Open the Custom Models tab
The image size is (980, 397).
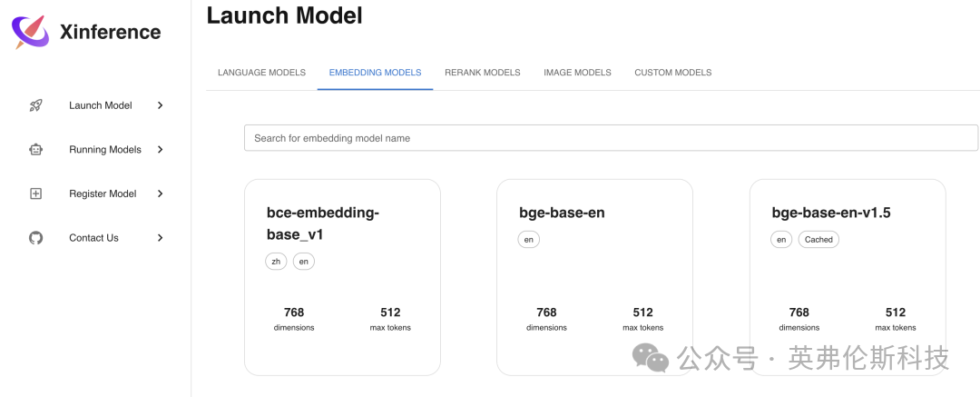pyautogui.click(x=673, y=73)
